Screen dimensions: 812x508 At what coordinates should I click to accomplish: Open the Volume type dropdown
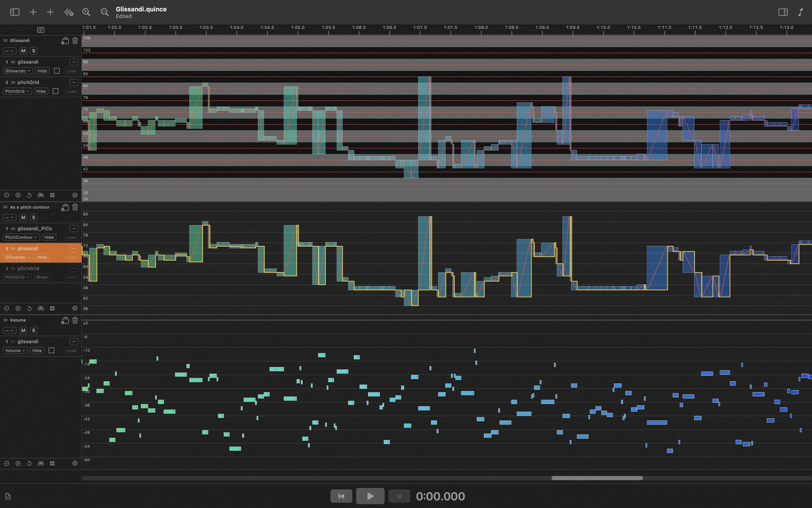coord(15,351)
